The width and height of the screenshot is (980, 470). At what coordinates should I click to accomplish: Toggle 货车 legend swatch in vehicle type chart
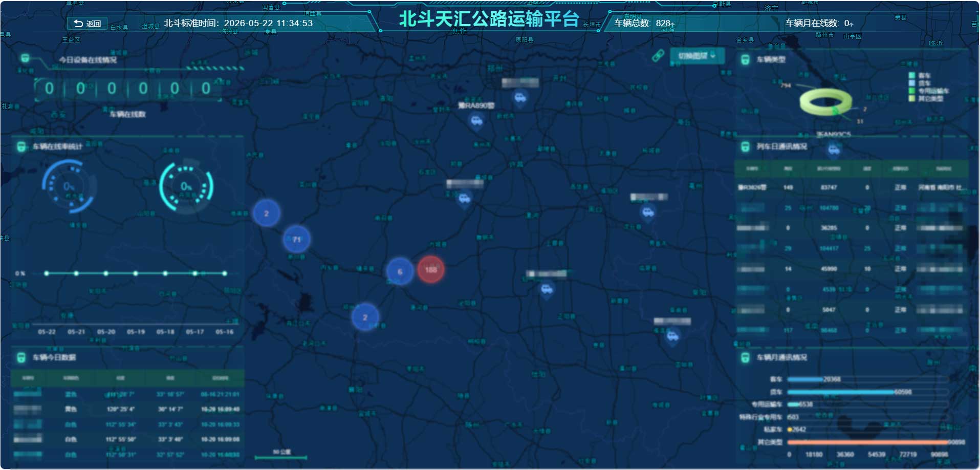(911, 83)
